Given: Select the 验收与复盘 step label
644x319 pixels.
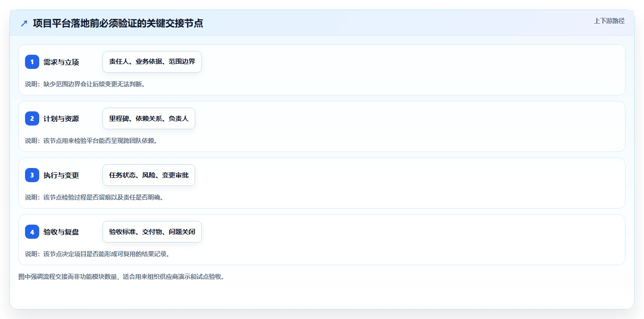Looking at the screenshot, I should [61, 232].
